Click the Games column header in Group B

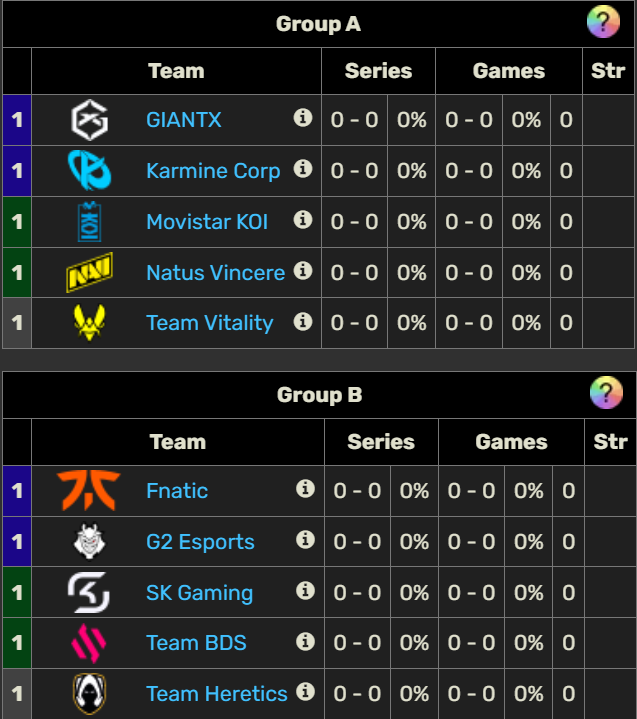pyautogui.click(x=511, y=442)
